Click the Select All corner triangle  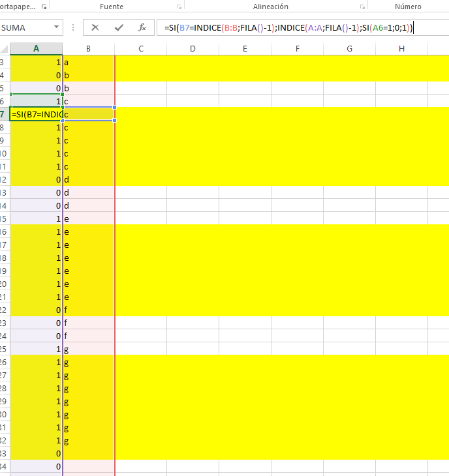[5, 49]
